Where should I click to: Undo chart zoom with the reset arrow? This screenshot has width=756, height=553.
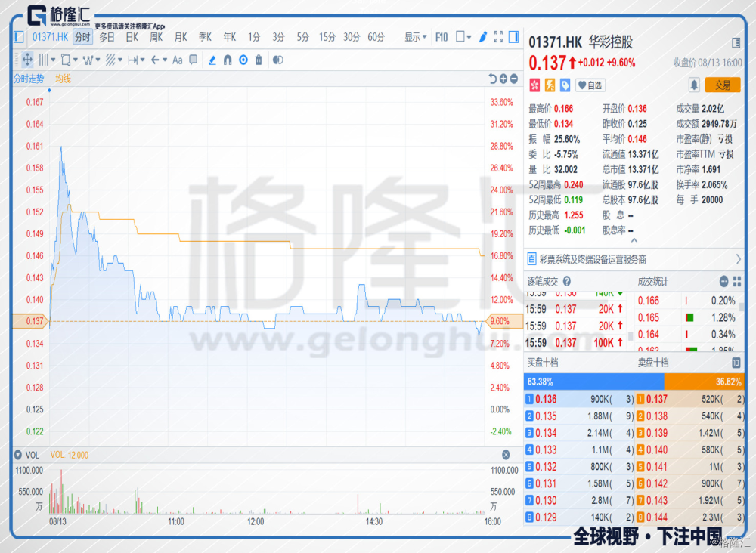(x=492, y=79)
